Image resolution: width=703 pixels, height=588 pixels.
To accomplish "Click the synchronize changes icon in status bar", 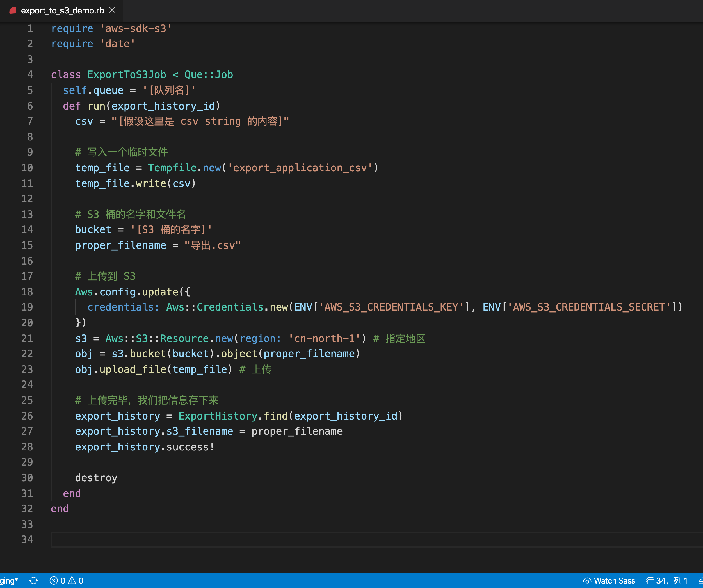I will click(x=34, y=581).
